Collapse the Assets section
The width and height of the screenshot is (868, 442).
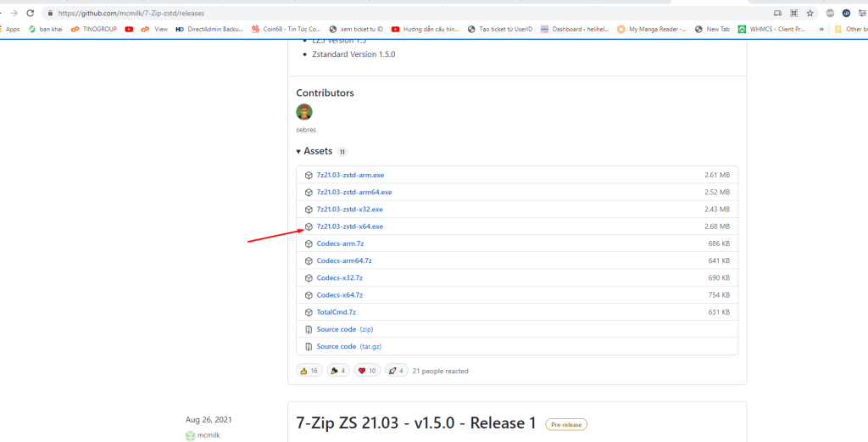click(x=314, y=151)
